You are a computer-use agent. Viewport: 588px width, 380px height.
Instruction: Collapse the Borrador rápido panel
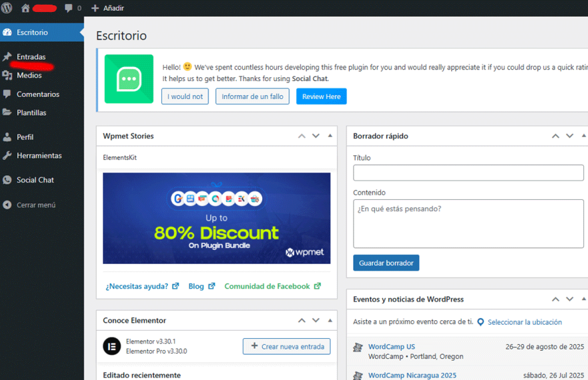(x=584, y=136)
